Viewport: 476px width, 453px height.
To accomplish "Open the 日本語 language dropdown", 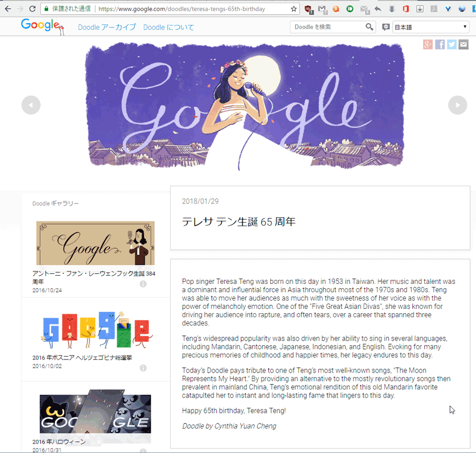I will tap(431, 27).
